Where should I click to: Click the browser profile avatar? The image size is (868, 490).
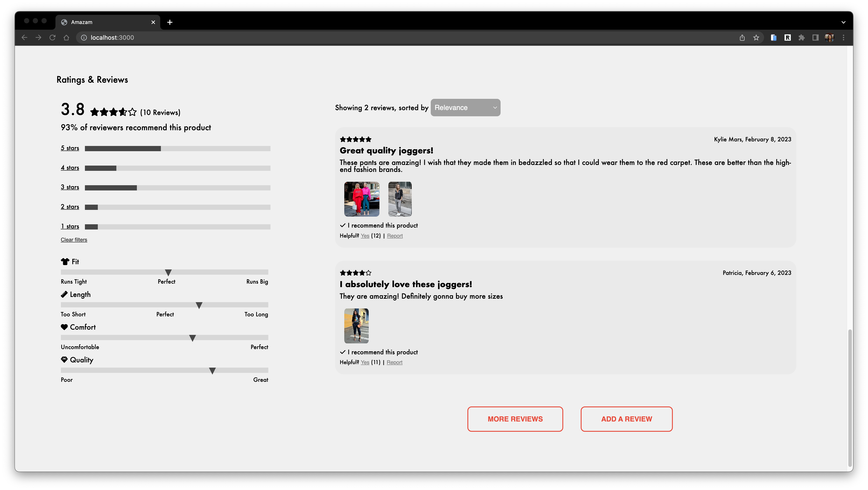(829, 37)
